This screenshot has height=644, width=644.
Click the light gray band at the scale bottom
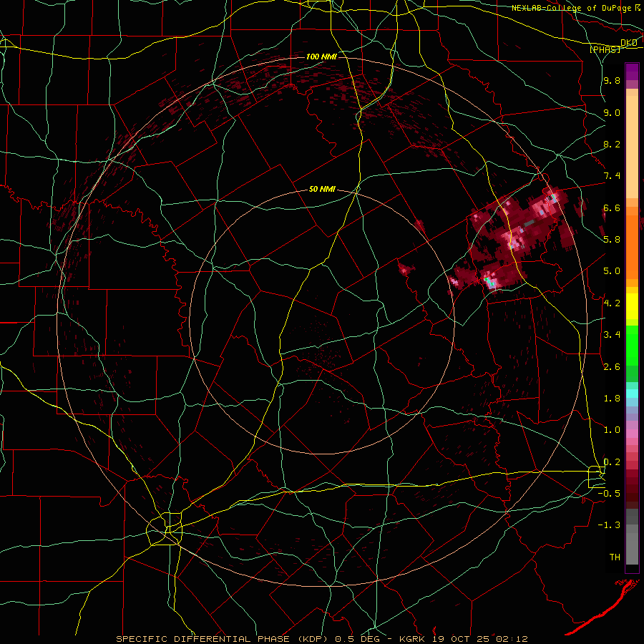632,548
